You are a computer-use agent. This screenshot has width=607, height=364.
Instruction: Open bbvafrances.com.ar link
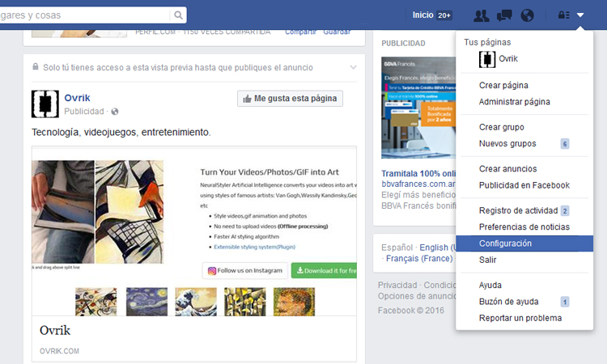click(418, 184)
